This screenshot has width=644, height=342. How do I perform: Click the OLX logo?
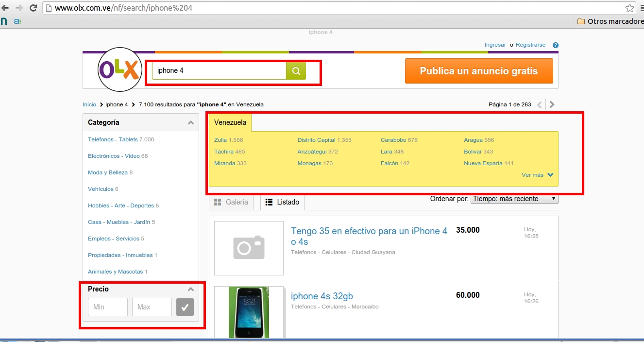119,70
